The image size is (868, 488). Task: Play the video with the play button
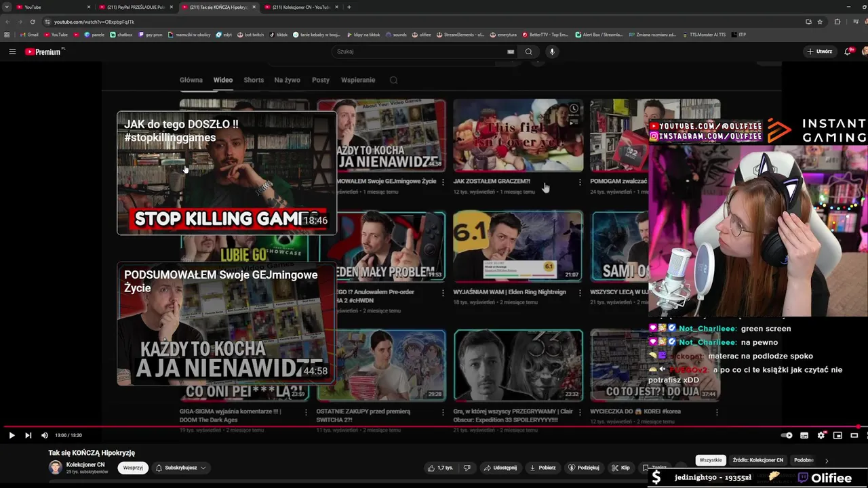[12, 435]
